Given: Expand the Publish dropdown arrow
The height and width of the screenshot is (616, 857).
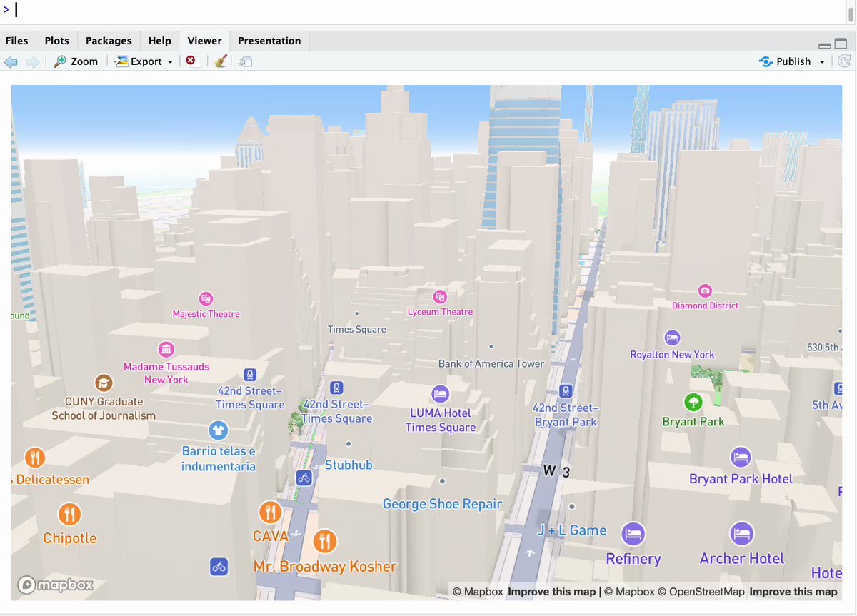Looking at the screenshot, I should (x=822, y=62).
